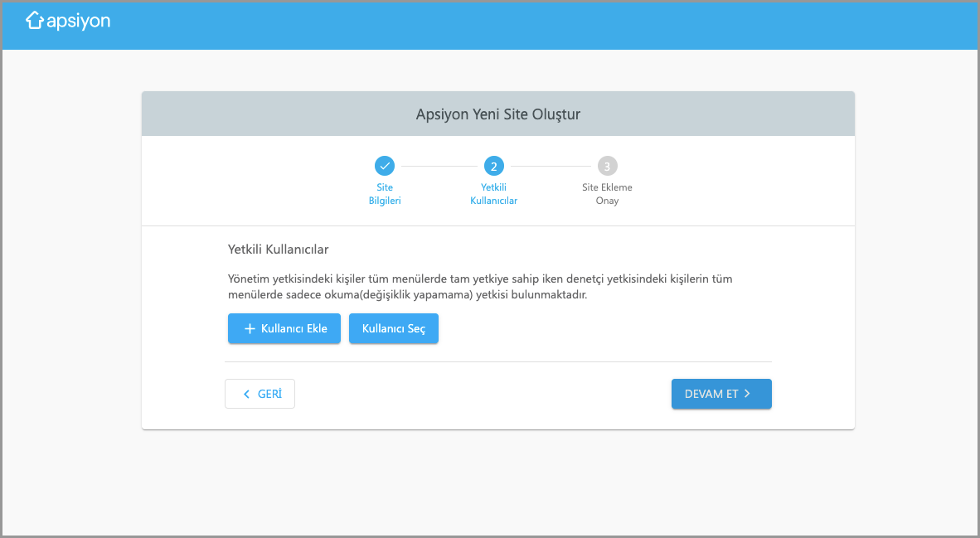This screenshot has height=538, width=980.
Task: Continue with the DEVAM ET button
Action: [x=721, y=394]
